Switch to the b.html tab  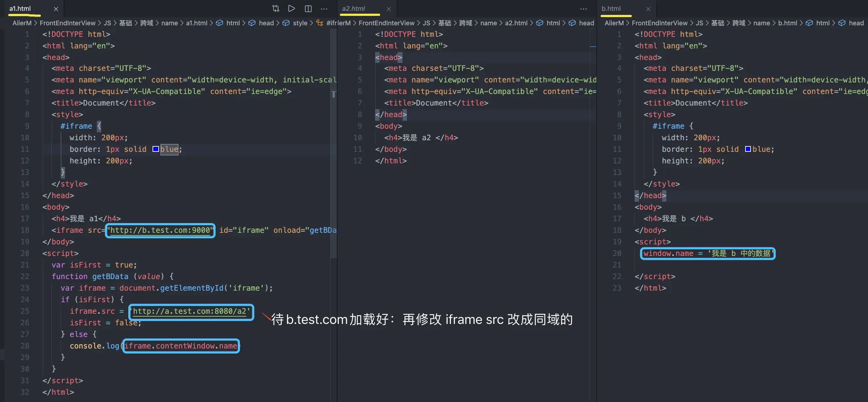click(x=611, y=9)
